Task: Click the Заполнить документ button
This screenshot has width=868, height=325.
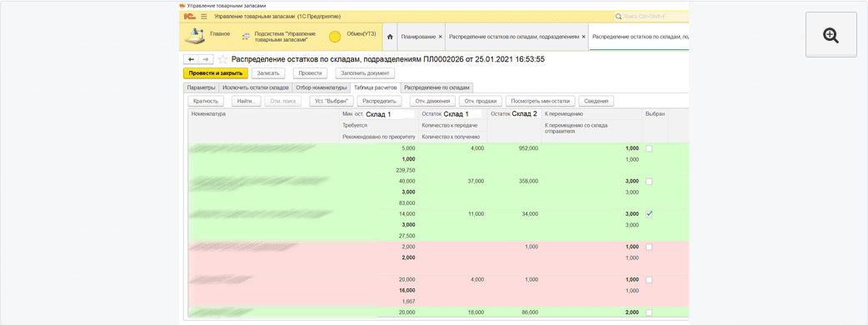Action: point(365,73)
